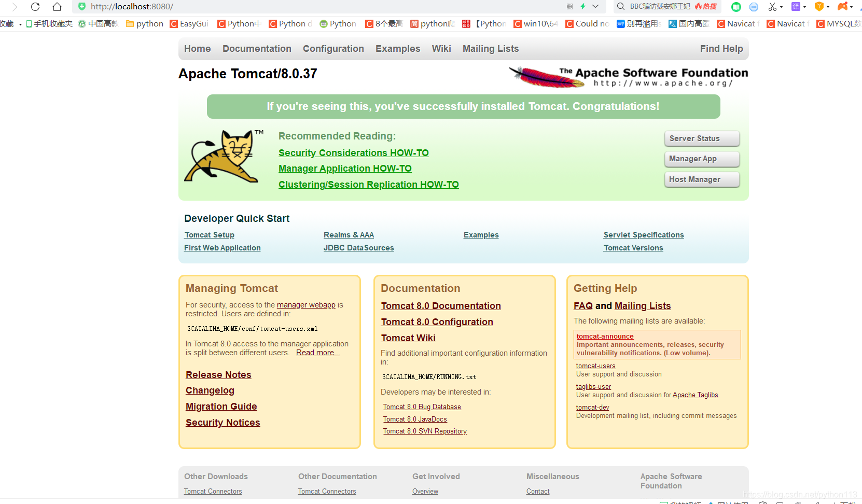Expand the address bar history dropdown
The height and width of the screenshot is (504, 862).
tap(595, 7)
